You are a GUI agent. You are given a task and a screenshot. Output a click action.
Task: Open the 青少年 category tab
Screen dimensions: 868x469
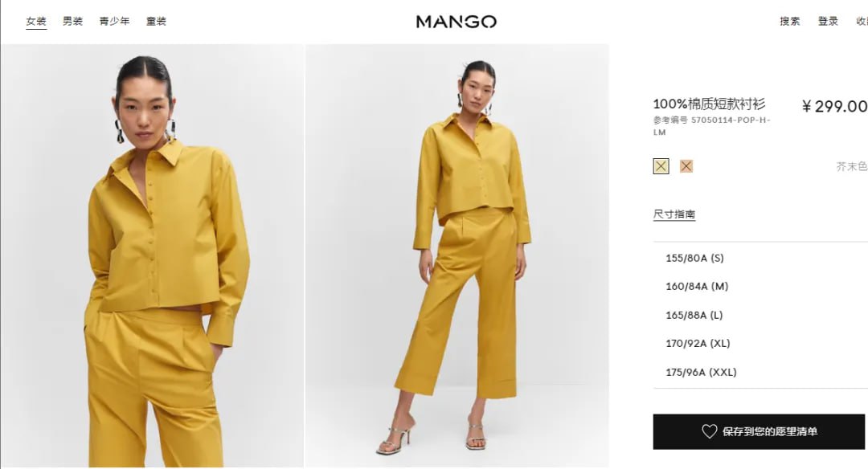[x=115, y=21]
